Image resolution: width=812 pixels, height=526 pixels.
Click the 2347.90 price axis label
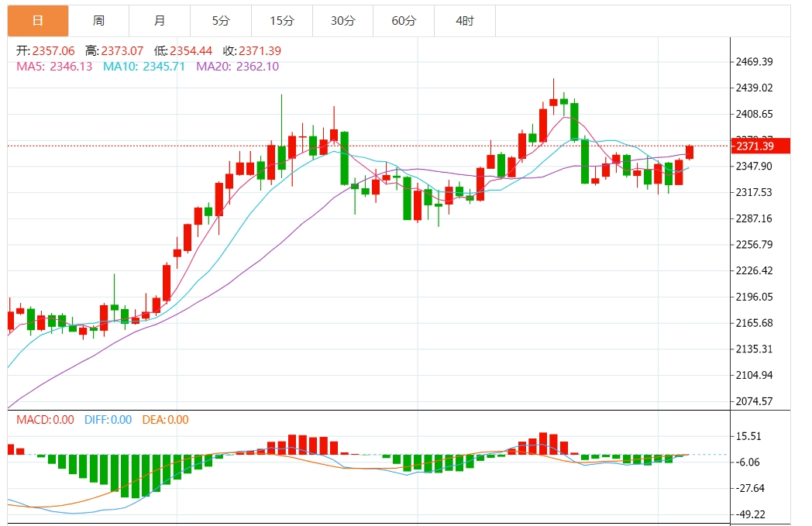pyautogui.click(x=754, y=167)
